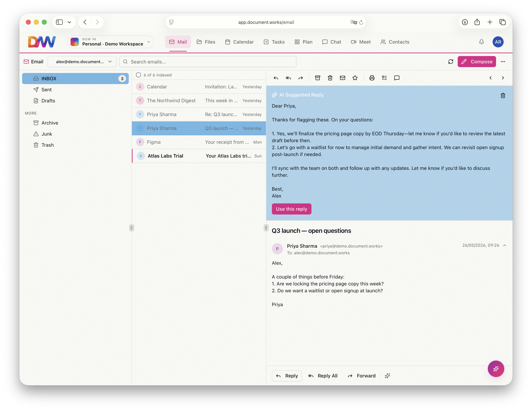Click in the Search emails field
Screen dimensions: 532x411
point(208,62)
